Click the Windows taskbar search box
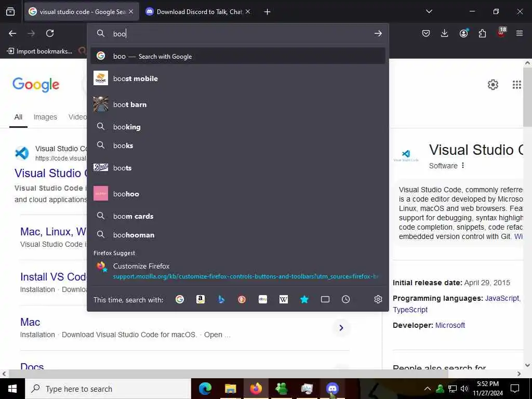Image resolution: width=532 pixels, height=399 pixels. click(x=108, y=389)
